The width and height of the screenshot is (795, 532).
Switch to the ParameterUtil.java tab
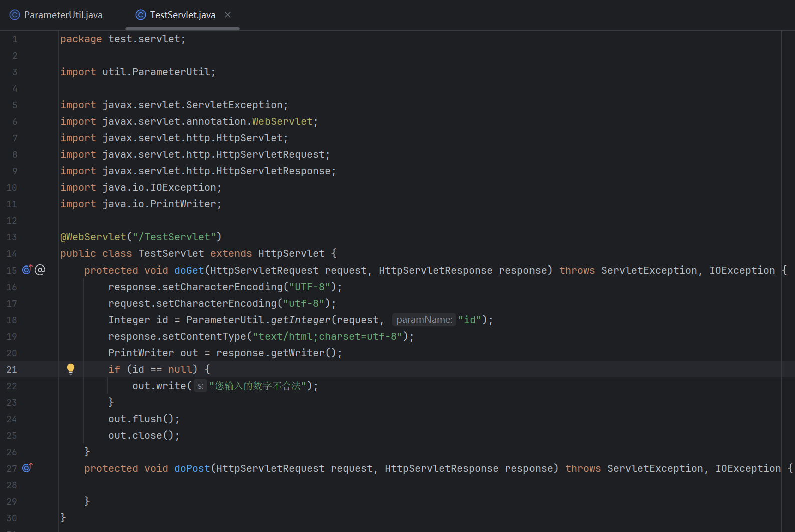tap(56, 15)
